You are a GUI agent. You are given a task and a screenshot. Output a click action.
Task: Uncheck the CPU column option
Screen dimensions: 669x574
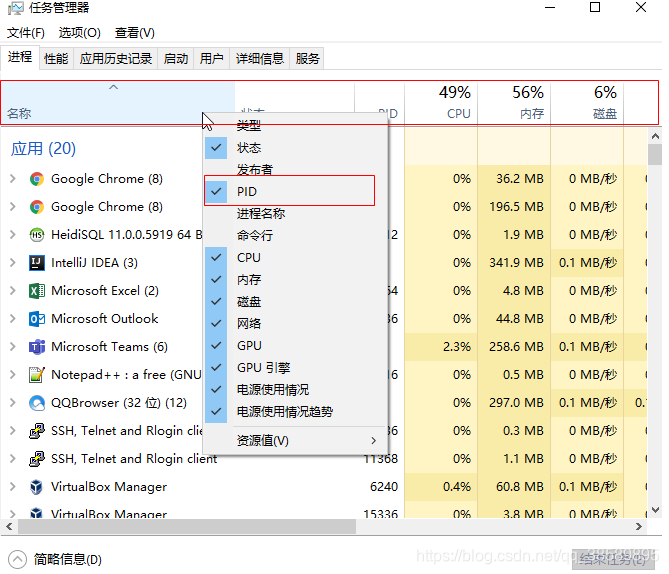[296, 257]
